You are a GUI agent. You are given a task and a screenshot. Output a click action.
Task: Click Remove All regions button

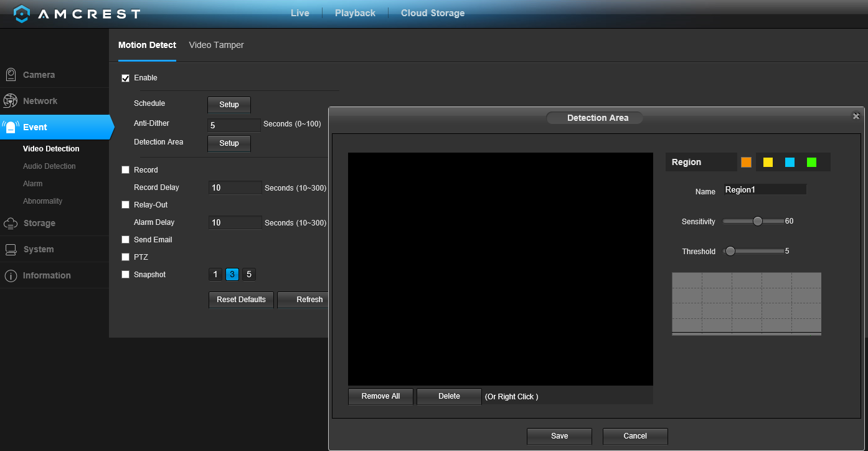click(380, 396)
